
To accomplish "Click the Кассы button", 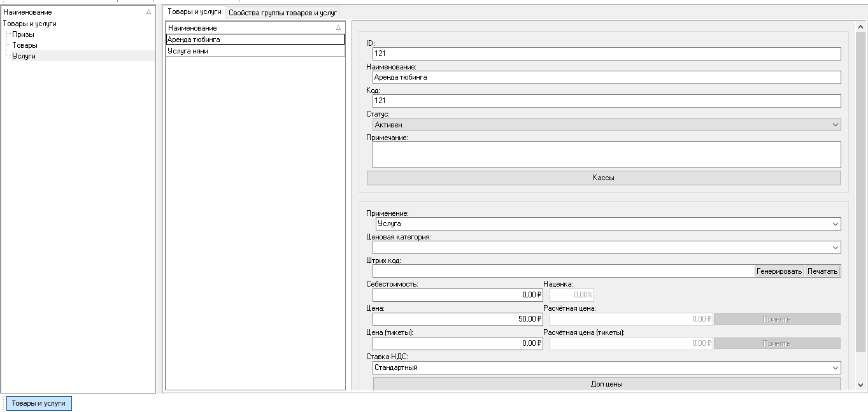I will point(604,178).
